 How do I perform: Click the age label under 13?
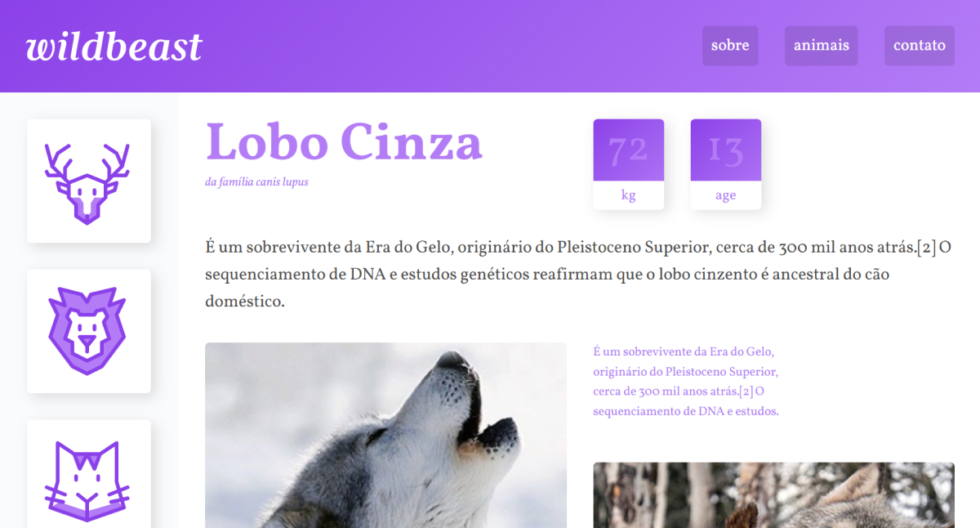(x=726, y=195)
